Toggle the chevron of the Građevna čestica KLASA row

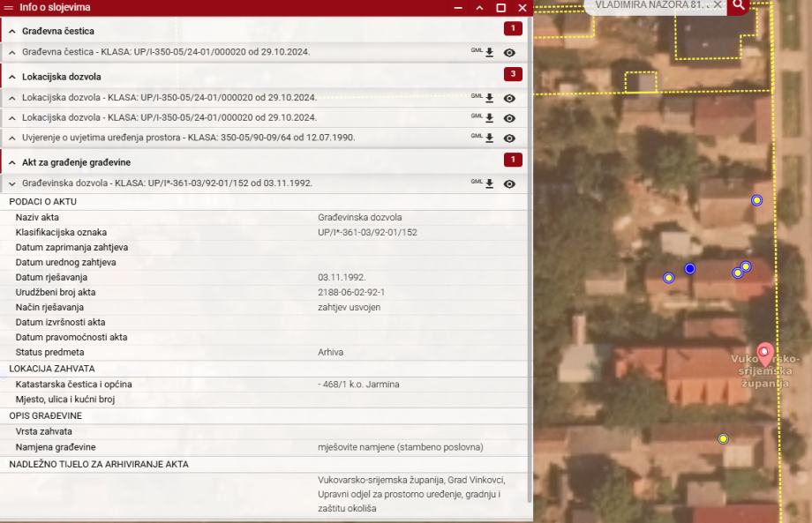click(x=12, y=52)
